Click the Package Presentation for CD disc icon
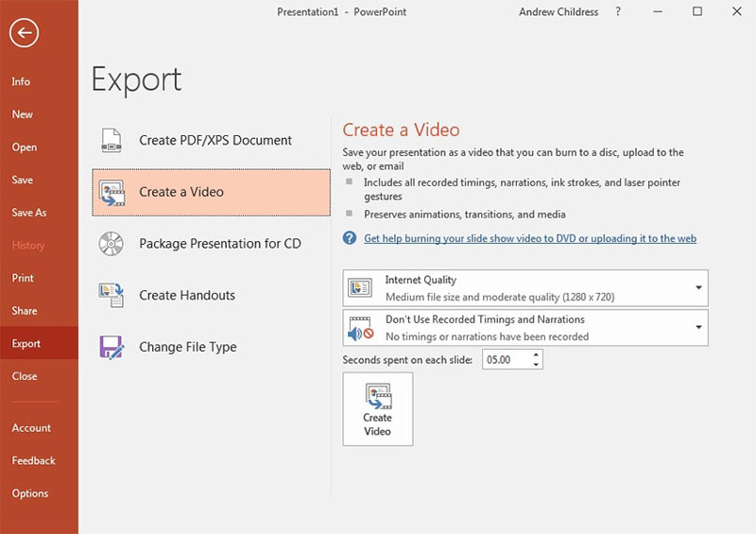756x534 pixels. click(112, 244)
